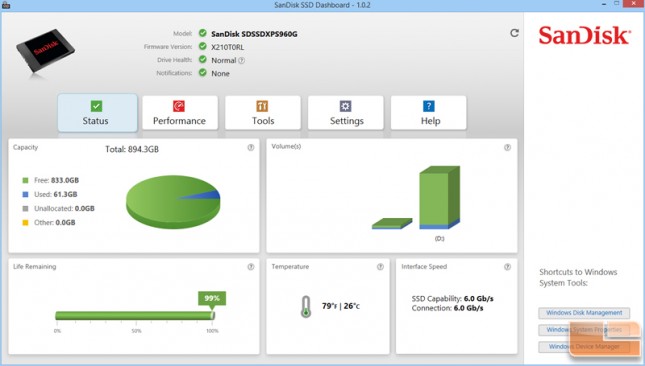The height and width of the screenshot is (366, 645).
Task: Click the Interface Speed help icon
Action: 507,267
